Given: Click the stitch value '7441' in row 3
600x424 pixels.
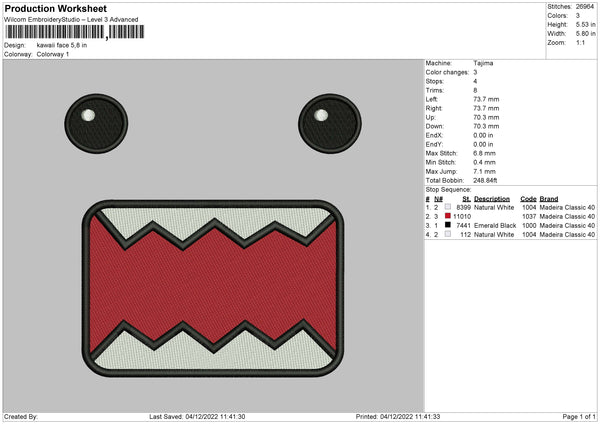Looking at the screenshot, I should click(463, 225).
